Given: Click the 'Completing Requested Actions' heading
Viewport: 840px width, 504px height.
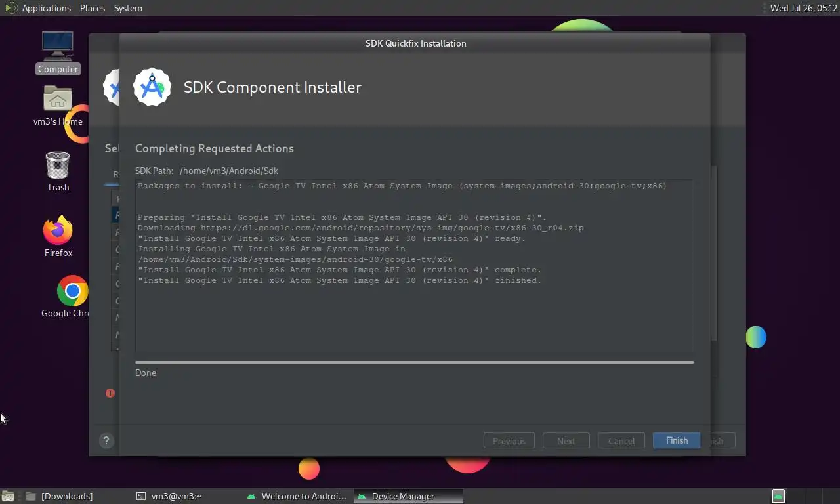Looking at the screenshot, I should 215,148.
